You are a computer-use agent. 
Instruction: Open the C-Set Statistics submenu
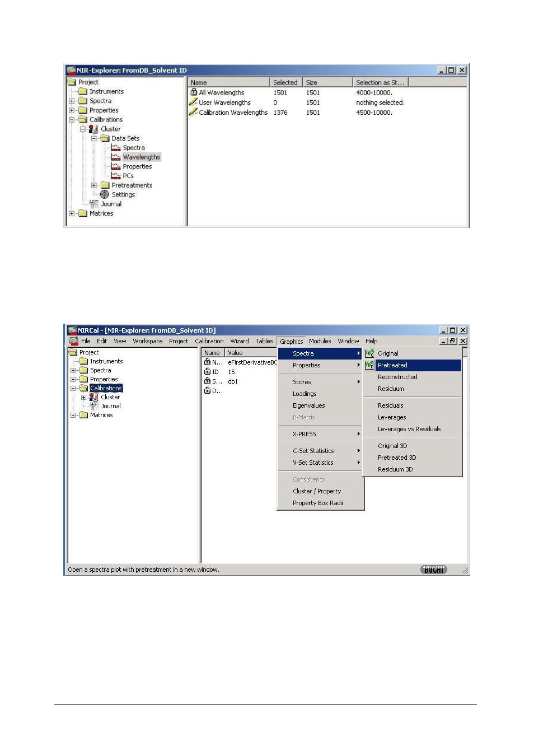pyautogui.click(x=321, y=451)
